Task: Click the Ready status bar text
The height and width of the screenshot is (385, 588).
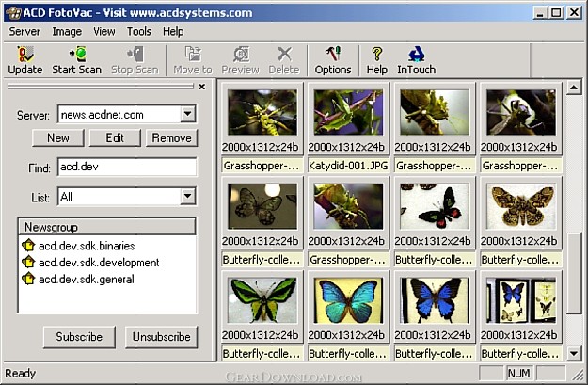Action: point(21,374)
